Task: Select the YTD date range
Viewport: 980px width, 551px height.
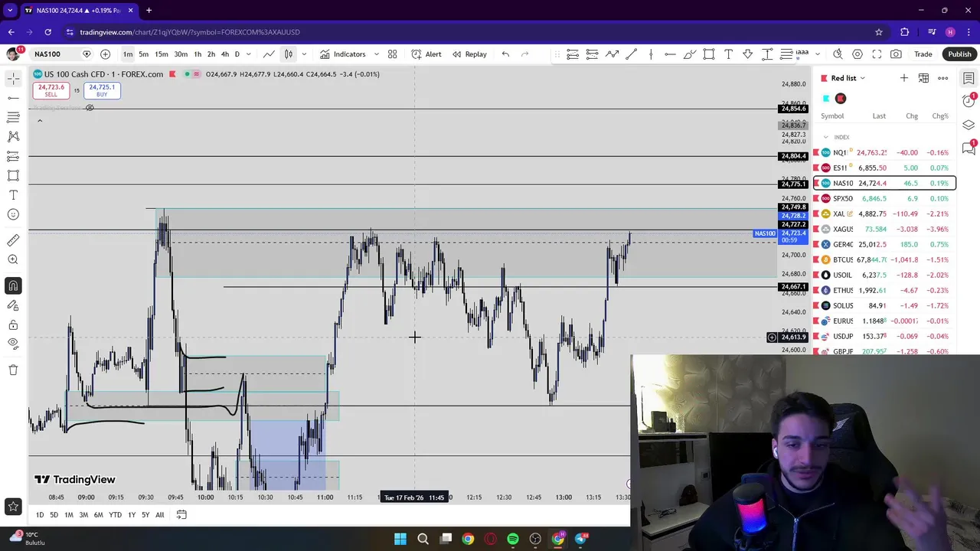Action: [115, 515]
